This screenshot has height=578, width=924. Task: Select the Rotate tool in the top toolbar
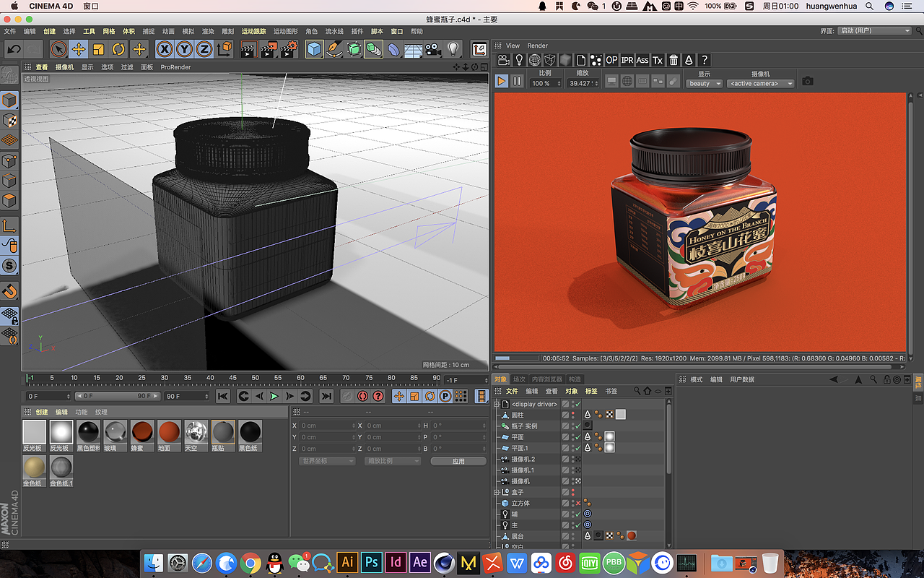point(119,49)
